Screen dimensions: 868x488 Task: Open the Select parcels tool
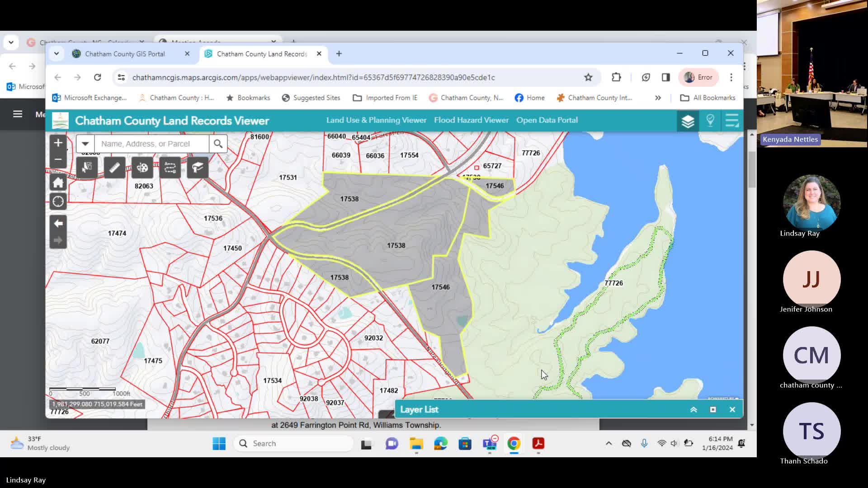click(x=87, y=168)
